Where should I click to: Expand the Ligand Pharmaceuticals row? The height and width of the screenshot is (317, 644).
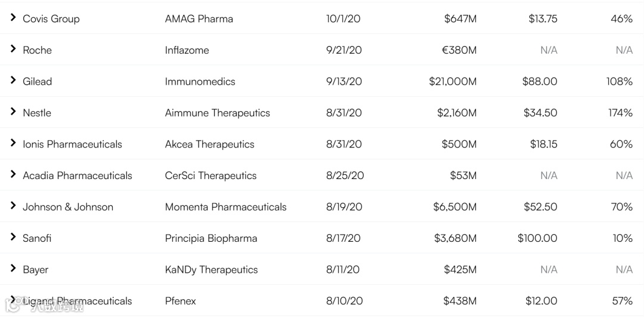[13, 300]
